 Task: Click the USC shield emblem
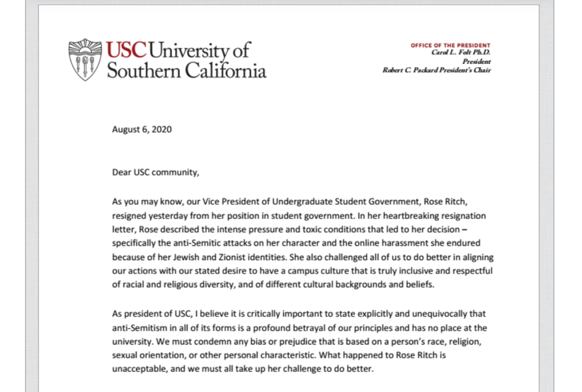(85, 60)
